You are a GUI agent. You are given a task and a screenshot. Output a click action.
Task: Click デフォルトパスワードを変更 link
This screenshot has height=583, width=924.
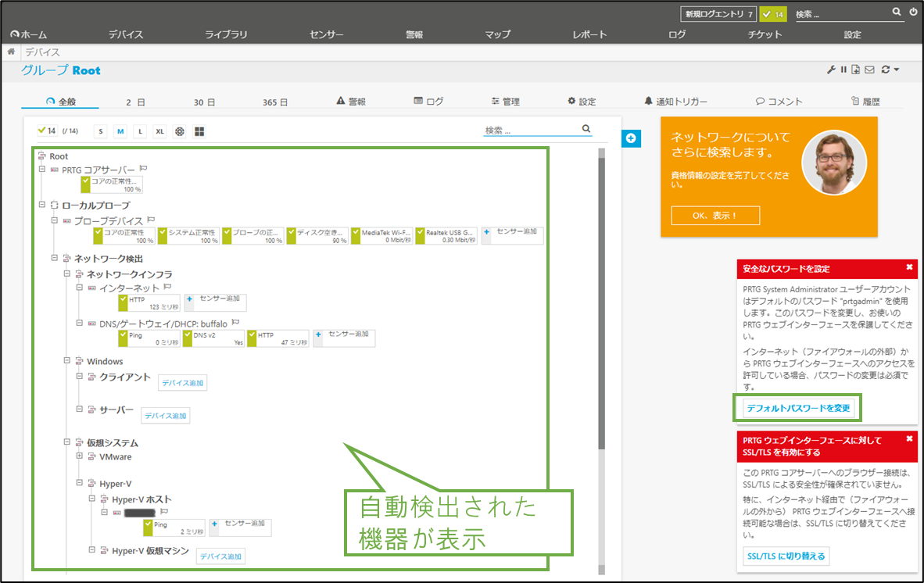[x=797, y=408]
